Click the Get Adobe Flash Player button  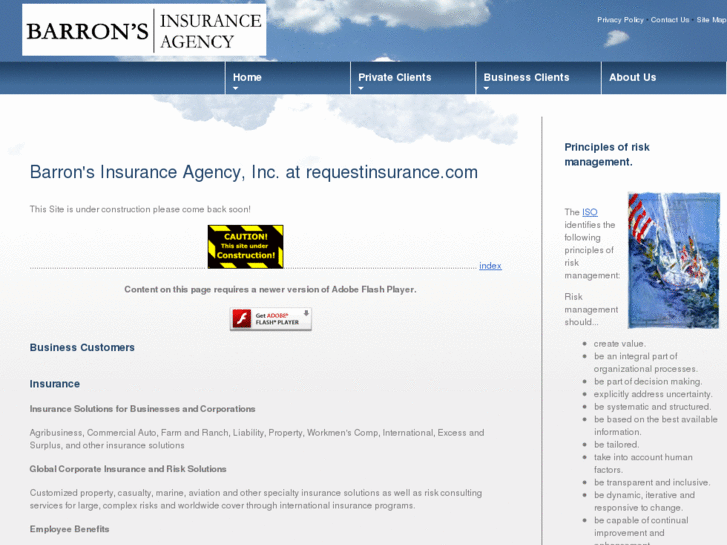click(271, 319)
